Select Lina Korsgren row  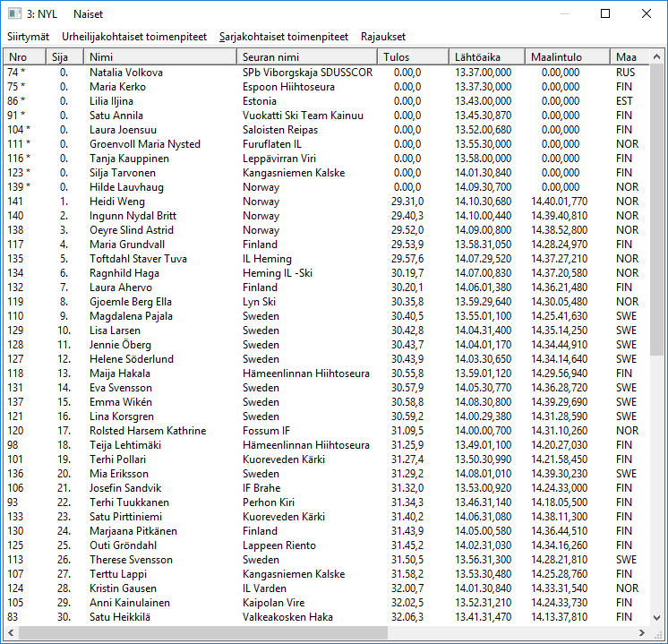327,416
